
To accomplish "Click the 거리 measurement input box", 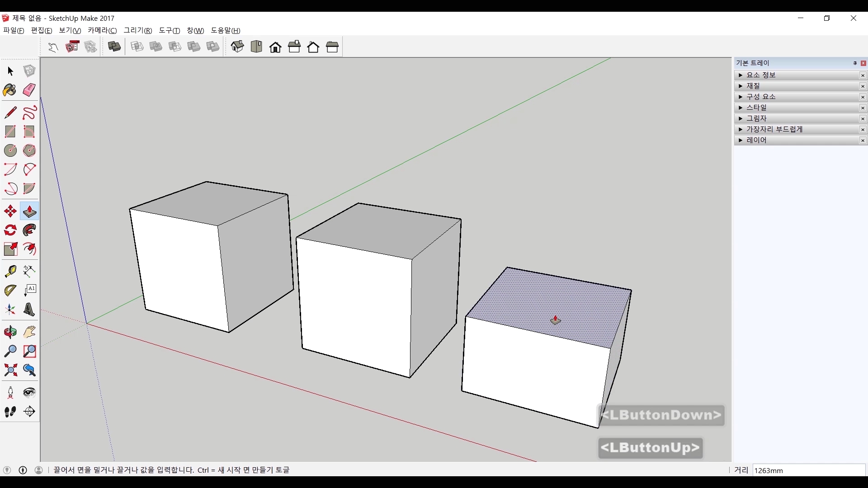I will point(808,470).
